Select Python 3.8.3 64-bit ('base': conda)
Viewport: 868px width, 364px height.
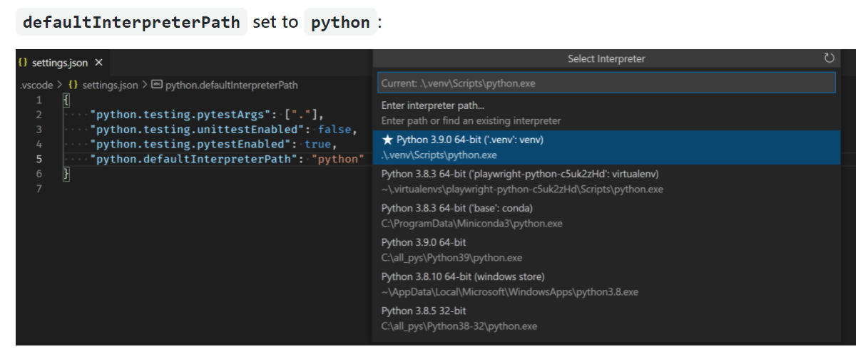607,216
